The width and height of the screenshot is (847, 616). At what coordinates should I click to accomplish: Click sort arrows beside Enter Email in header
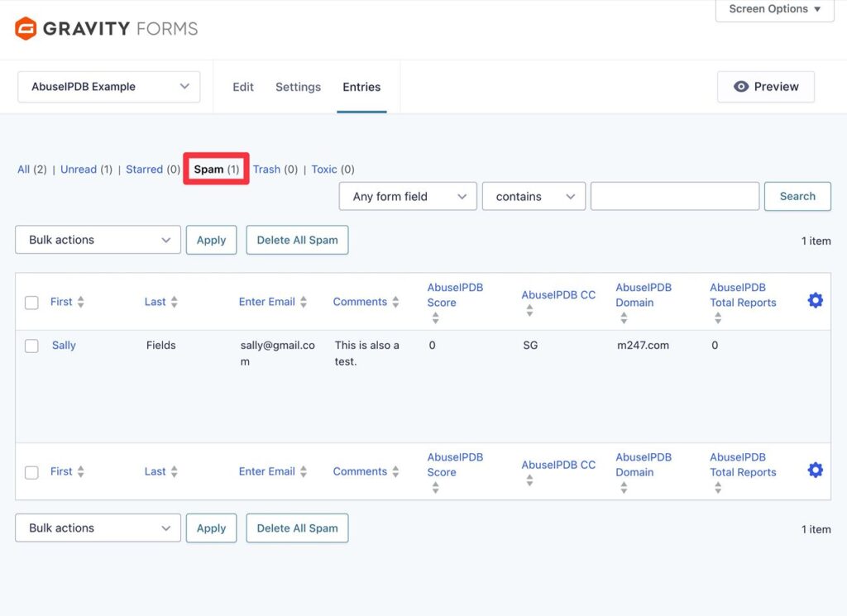303,302
